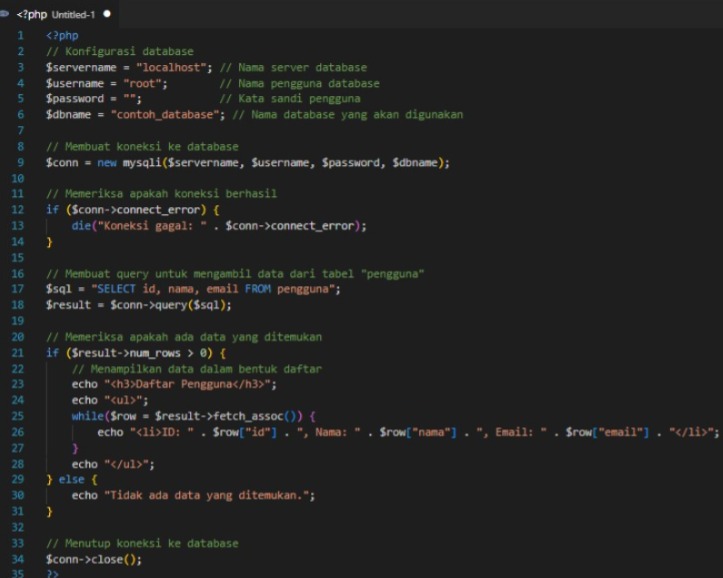Click the PHP file icon on the tab
This screenshot has width=723, height=578.
4,14
